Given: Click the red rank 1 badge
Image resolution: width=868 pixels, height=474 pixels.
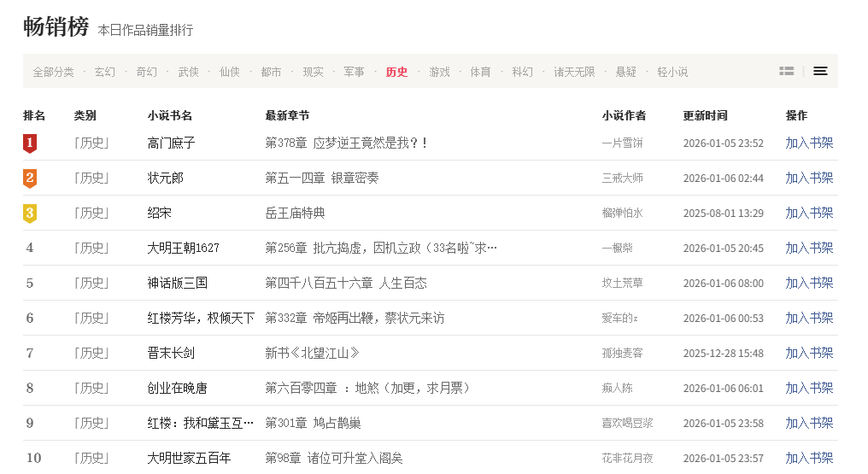Looking at the screenshot, I should tap(30, 143).
